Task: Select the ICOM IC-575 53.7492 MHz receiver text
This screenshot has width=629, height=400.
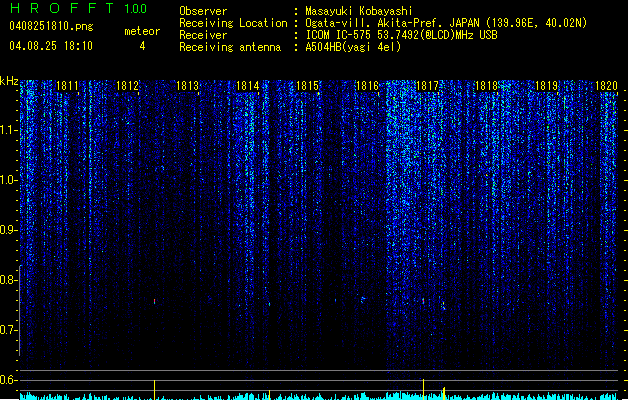Action: (401, 35)
